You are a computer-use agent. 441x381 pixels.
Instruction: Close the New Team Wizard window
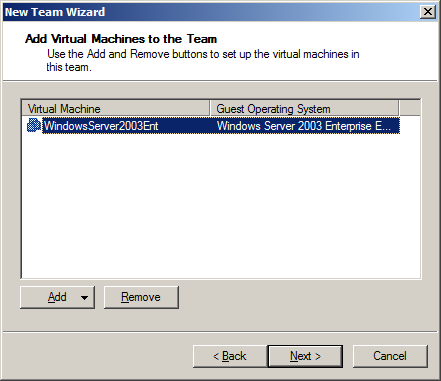click(428, 12)
